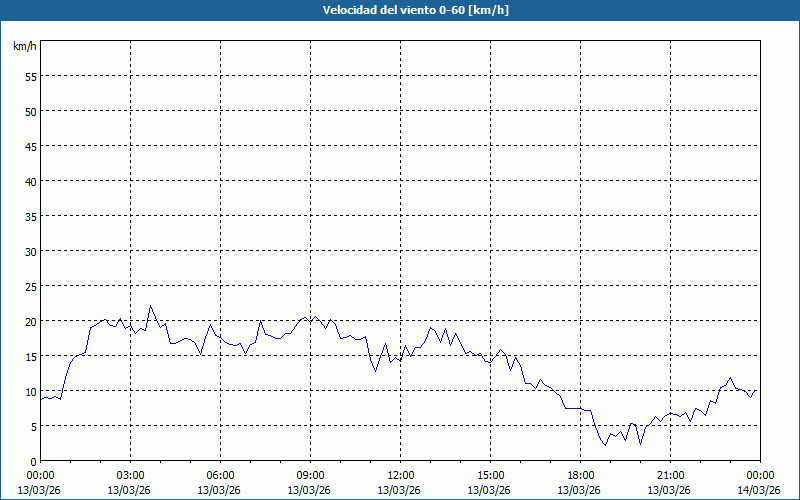The width and height of the screenshot is (800, 500).
Task: Click the 03:00 time label on the x-axis
Action: point(131,475)
